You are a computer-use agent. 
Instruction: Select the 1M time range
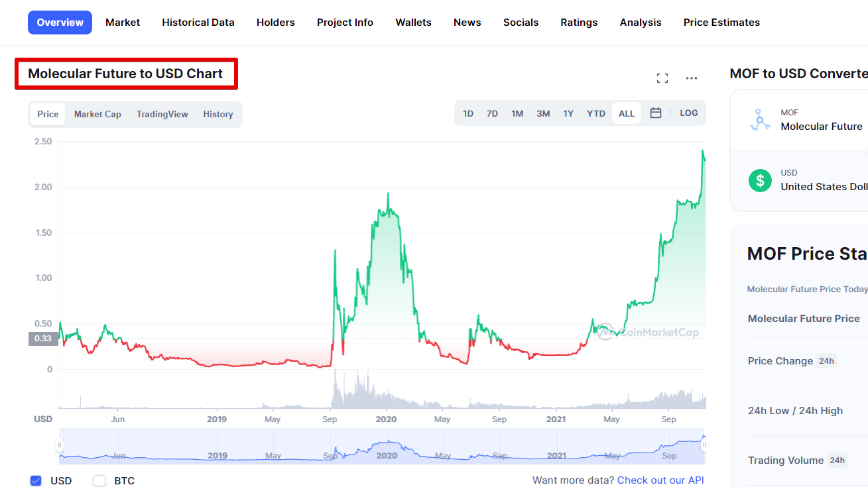pyautogui.click(x=517, y=113)
